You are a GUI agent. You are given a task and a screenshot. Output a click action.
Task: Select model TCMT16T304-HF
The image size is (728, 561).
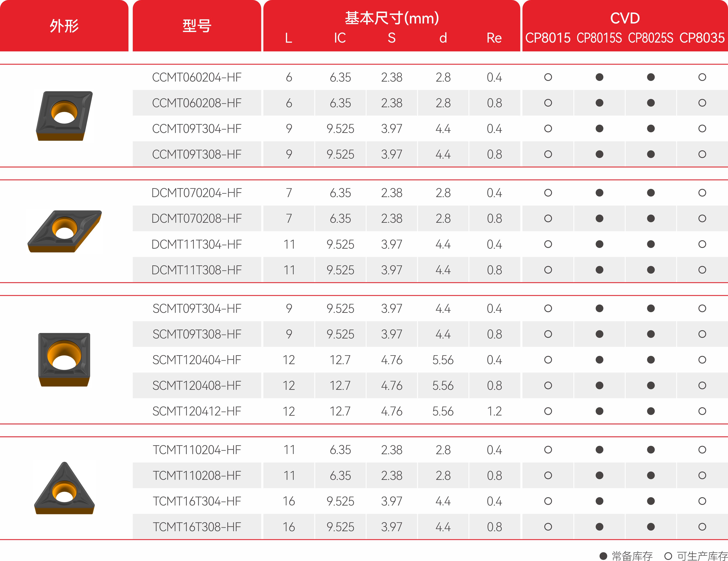[x=197, y=501]
